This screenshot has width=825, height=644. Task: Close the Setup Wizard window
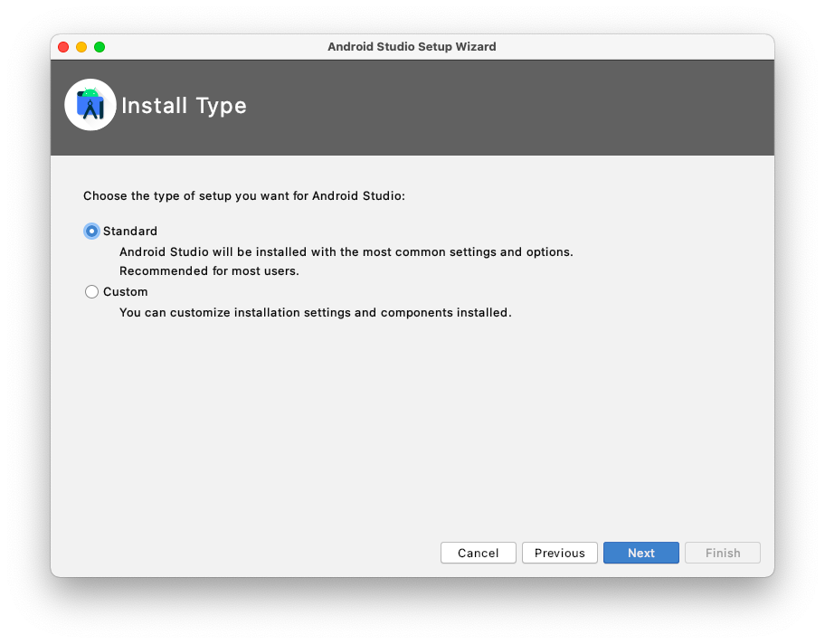pyautogui.click(x=63, y=47)
